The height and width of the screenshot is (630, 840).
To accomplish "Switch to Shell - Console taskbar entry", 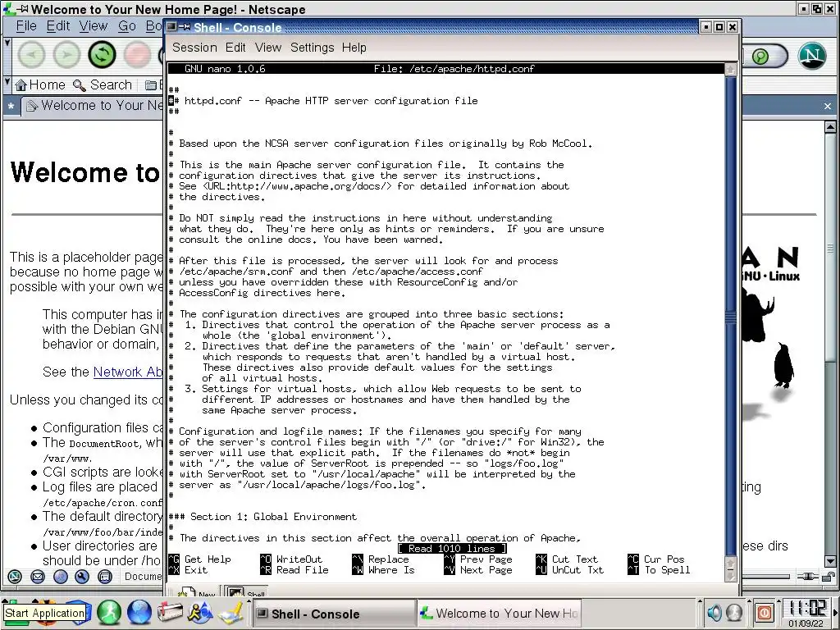I will 334,614.
